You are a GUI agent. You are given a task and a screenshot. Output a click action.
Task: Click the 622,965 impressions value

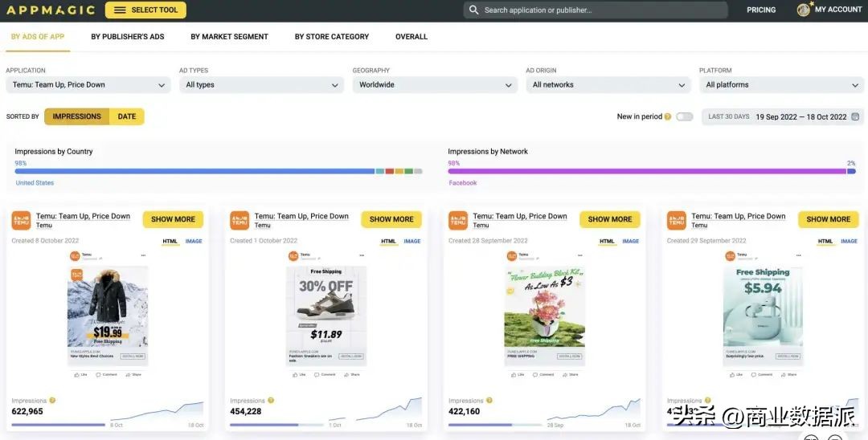[x=27, y=412]
